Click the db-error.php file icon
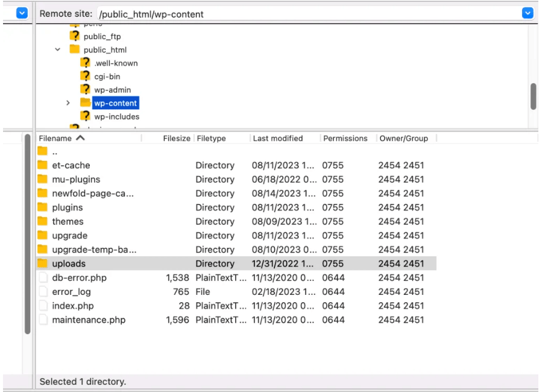Viewport: 548px width, 392px height. click(43, 277)
